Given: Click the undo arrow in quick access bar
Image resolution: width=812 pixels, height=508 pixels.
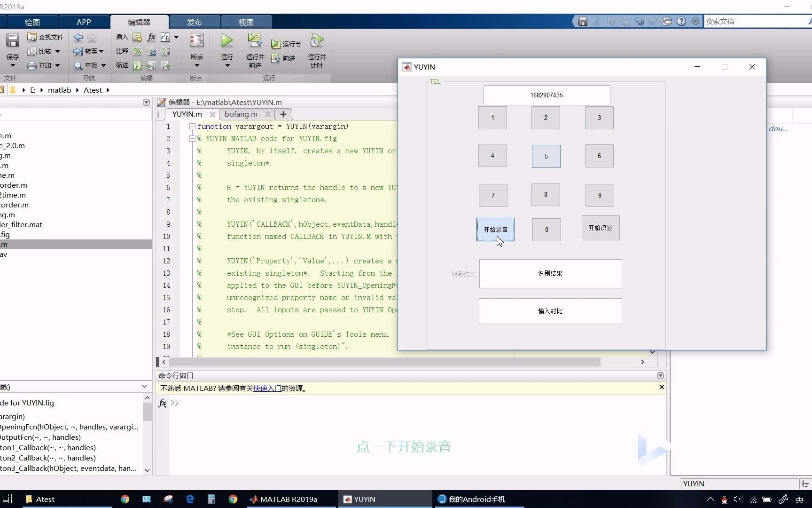Looking at the screenshot, I should click(639, 21).
